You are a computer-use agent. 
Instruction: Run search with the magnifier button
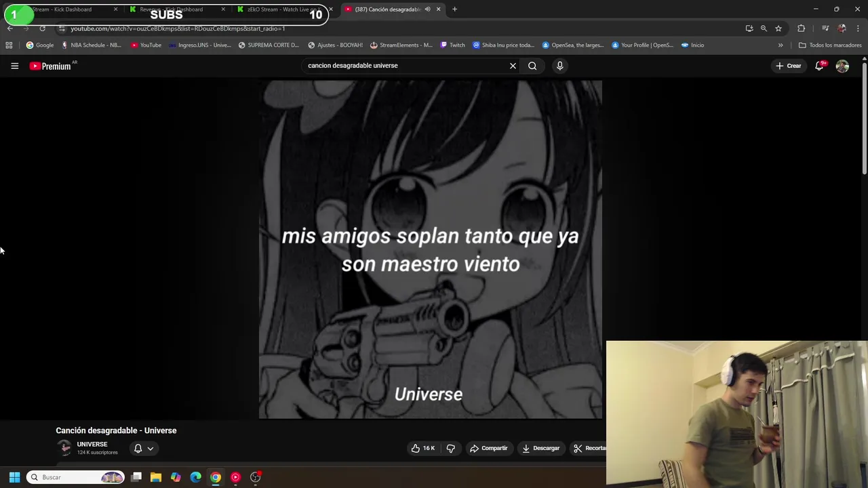click(532, 66)
